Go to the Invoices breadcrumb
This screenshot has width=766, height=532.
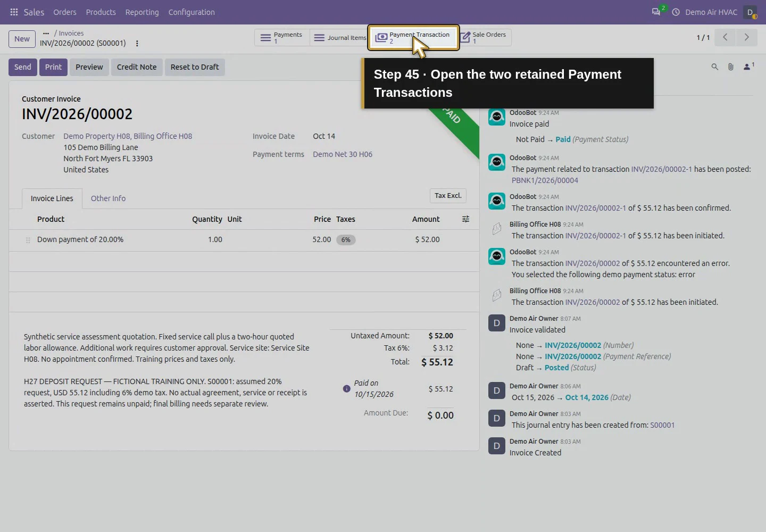(71, 33)
